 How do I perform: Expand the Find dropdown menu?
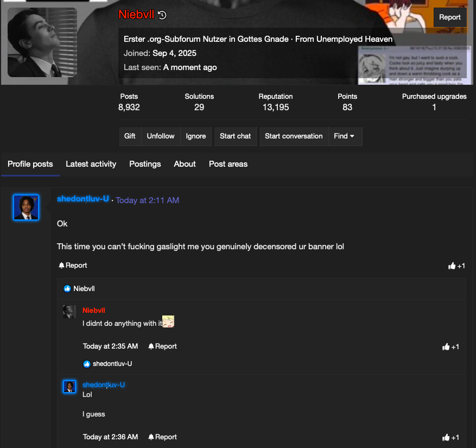click(x=344, y=136)
